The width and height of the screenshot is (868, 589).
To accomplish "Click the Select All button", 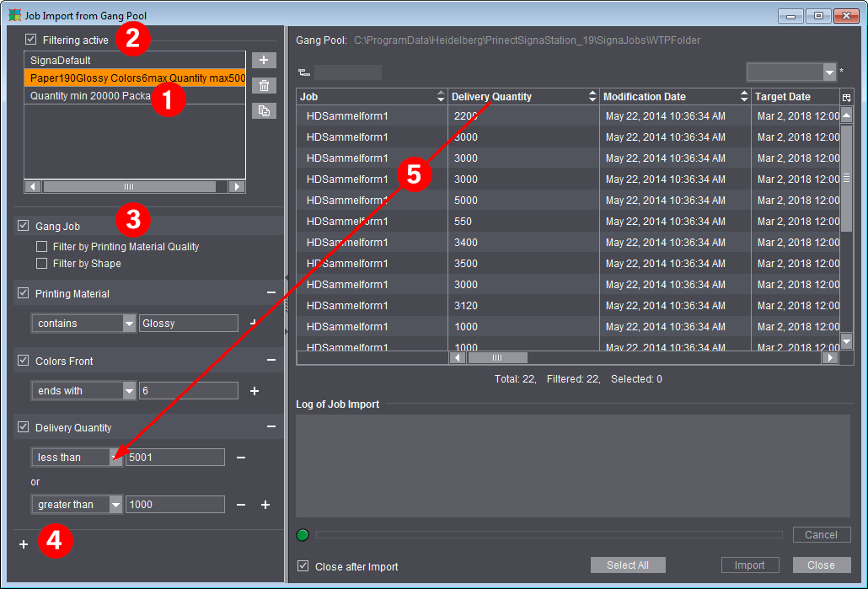I will point(628,565).
